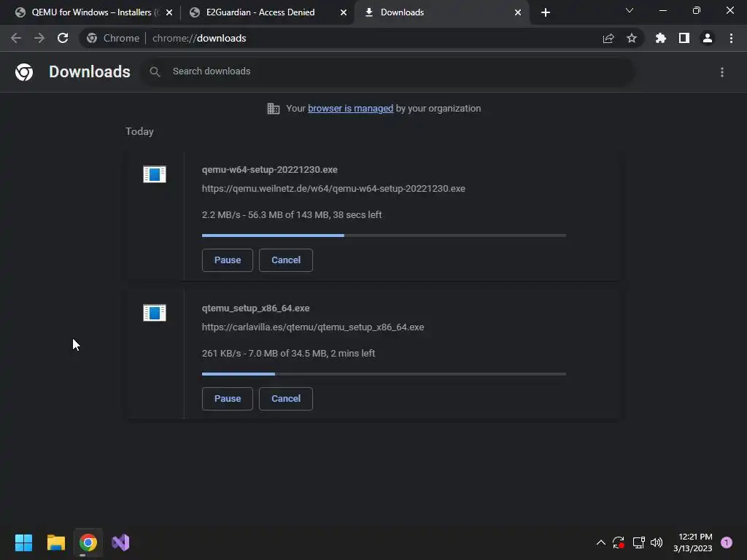
Task: Open a new tab with plus button
Action: point(546,12)
